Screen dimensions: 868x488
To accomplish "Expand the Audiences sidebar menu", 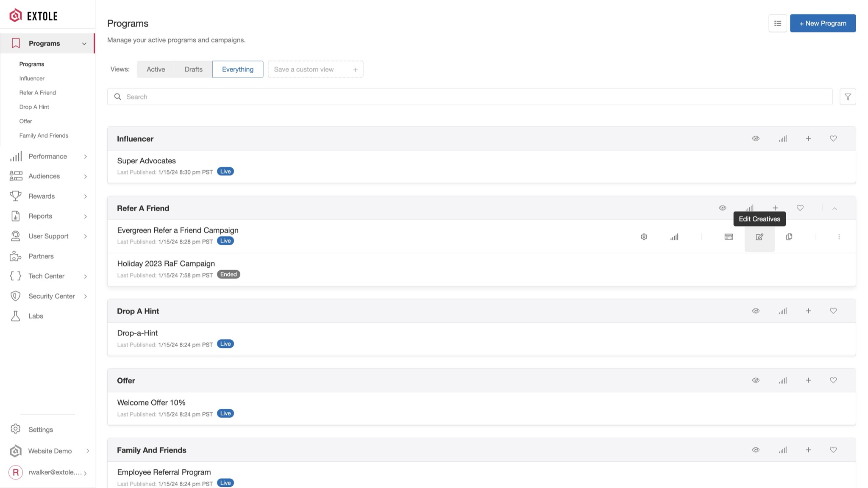I will click(85, 177).
